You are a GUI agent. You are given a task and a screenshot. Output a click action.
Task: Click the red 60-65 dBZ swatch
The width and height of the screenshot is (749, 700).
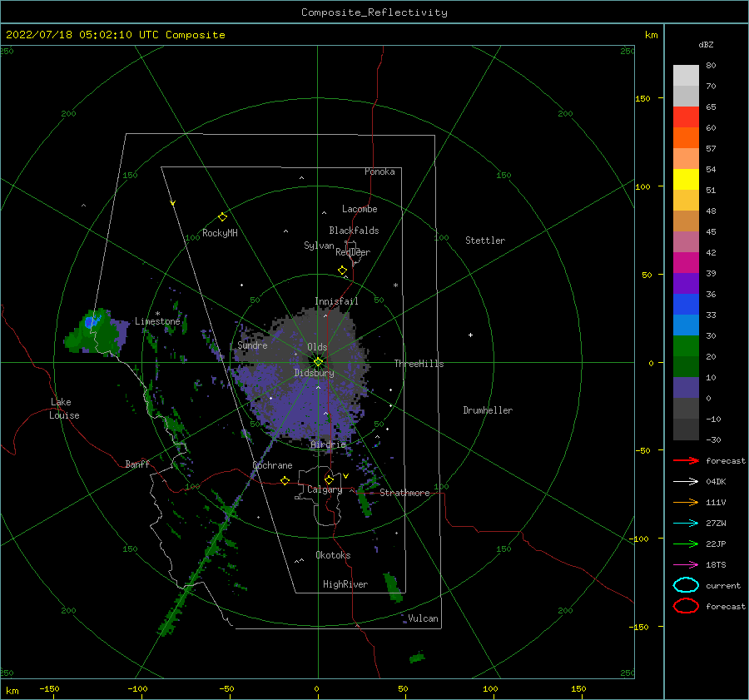click(686, 117)
